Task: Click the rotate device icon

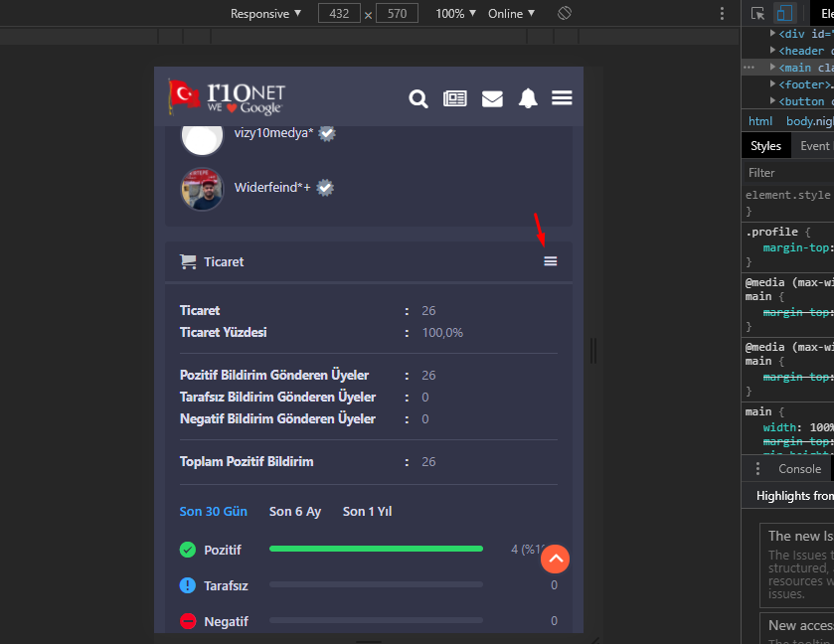Action: tap(565, 13)
